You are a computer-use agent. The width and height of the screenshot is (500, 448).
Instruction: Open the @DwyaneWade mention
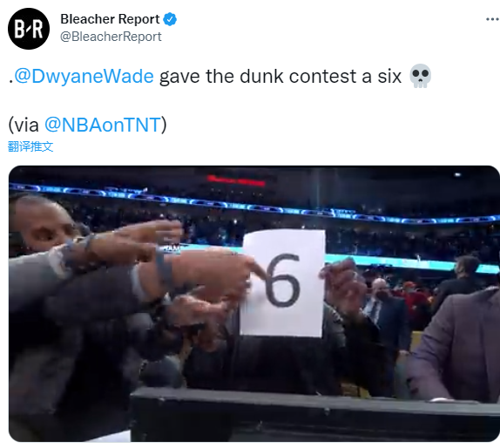pyautogui.click(x=84, y=77)
